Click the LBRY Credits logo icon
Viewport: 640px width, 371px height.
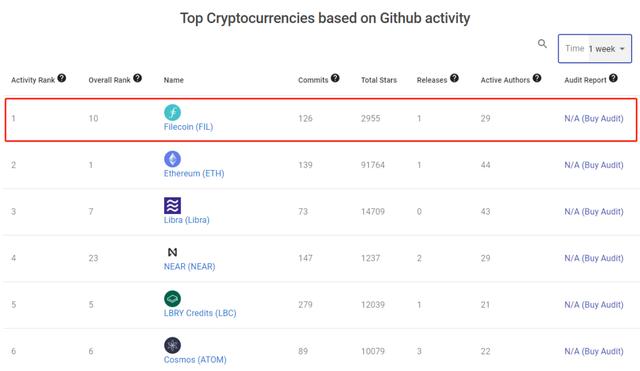tap(172, 298)
